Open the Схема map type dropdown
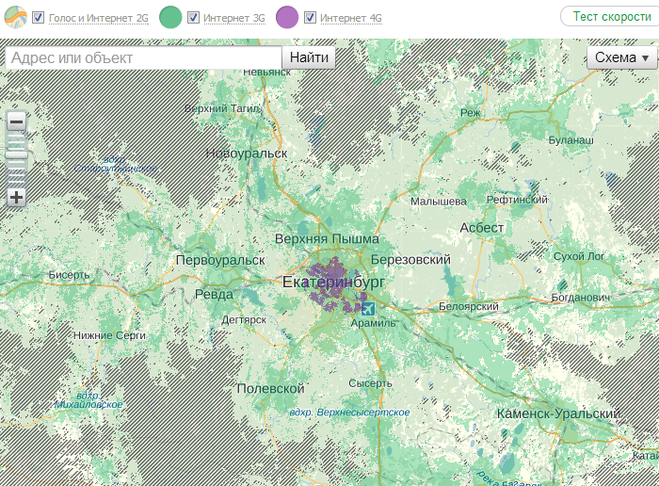Screen dimensions: 659x486 [615, 58]
